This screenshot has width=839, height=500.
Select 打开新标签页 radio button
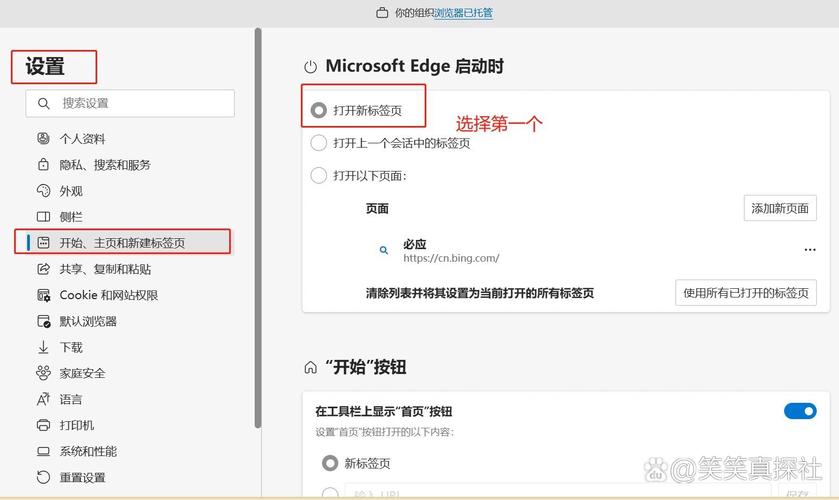pyautogui.click(x=318, y=110)
